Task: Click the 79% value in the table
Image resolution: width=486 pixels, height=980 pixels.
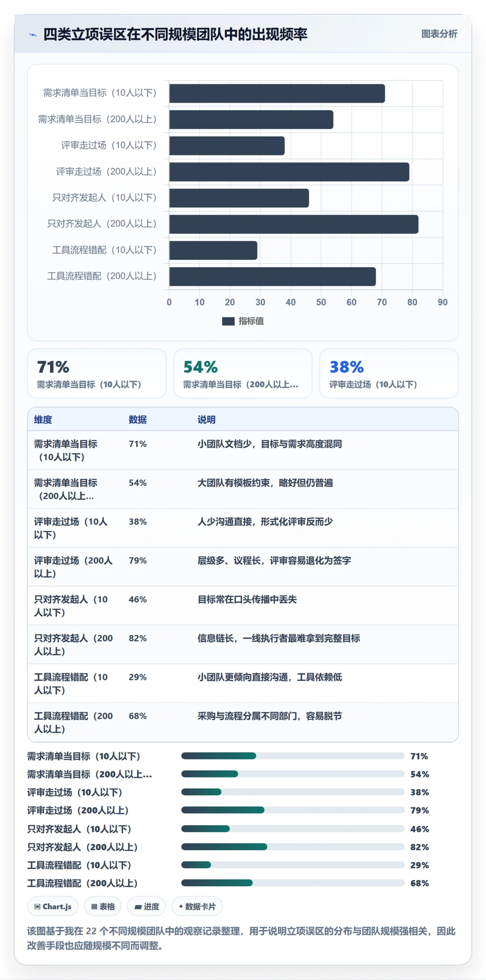Action: [137, 560]
